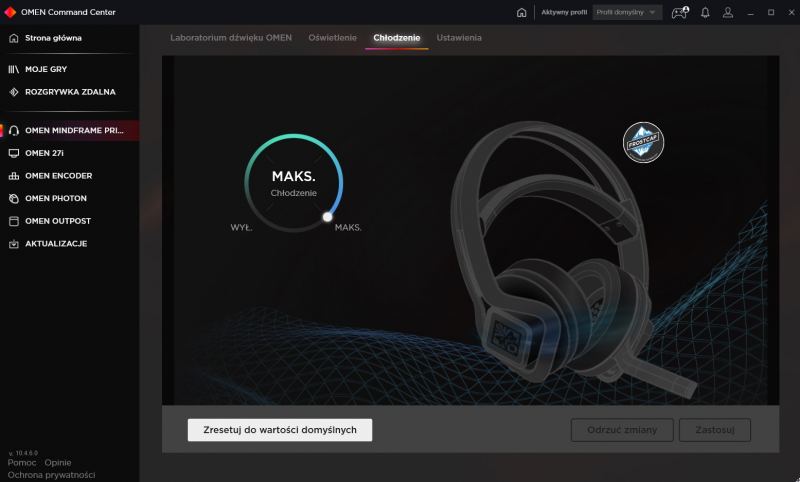Open the Ochrona prywatności link
This screenshot has width=800, height=482.
click(52, 475)
